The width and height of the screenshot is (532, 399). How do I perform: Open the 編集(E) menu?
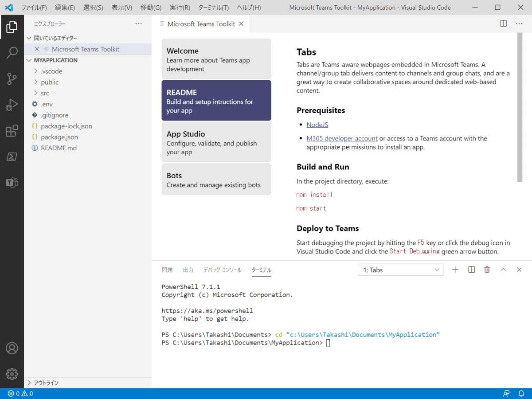(x=65, y=8)
